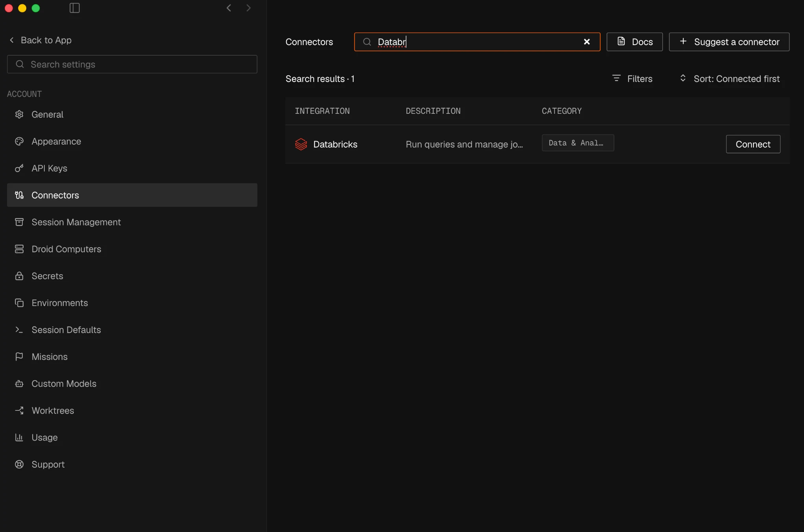Viewport: 804px width, 532px height.
Task: Click the Filters lines icon
Action: pos(616,78)
